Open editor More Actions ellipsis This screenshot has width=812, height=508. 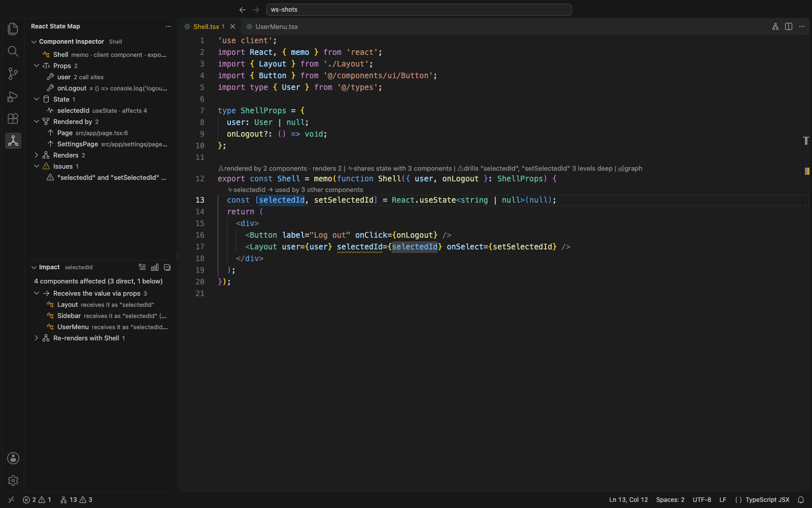(x=802, y=26)
